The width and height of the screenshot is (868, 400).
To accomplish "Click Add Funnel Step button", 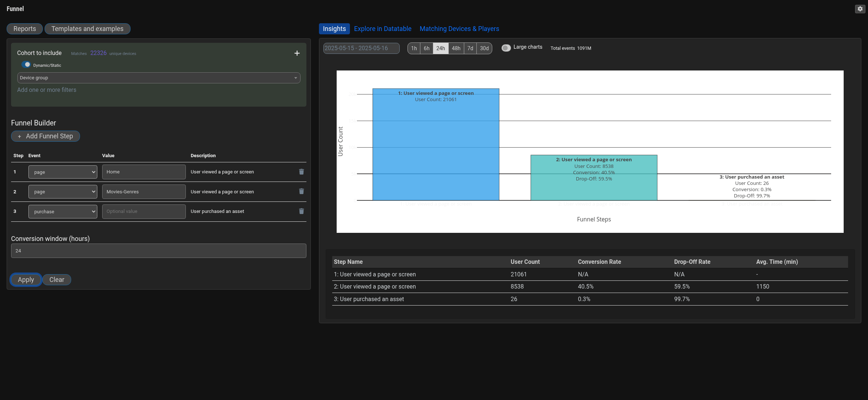I will click(45, 136).
